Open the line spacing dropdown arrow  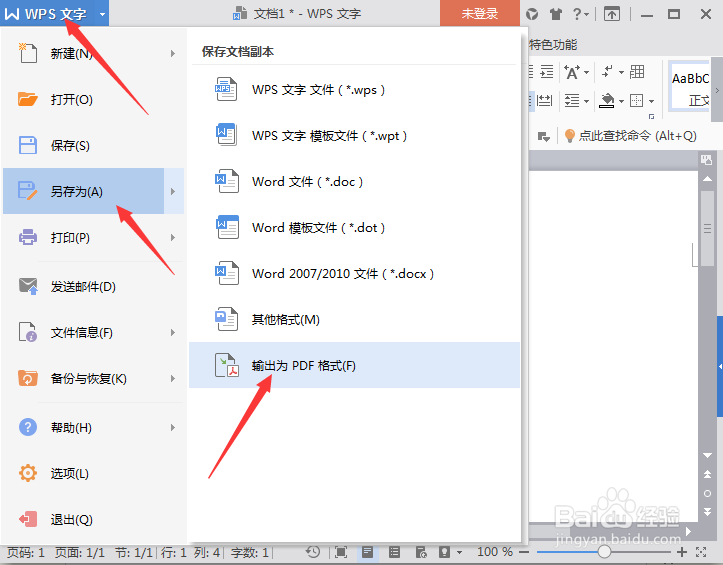click(587, 101)
